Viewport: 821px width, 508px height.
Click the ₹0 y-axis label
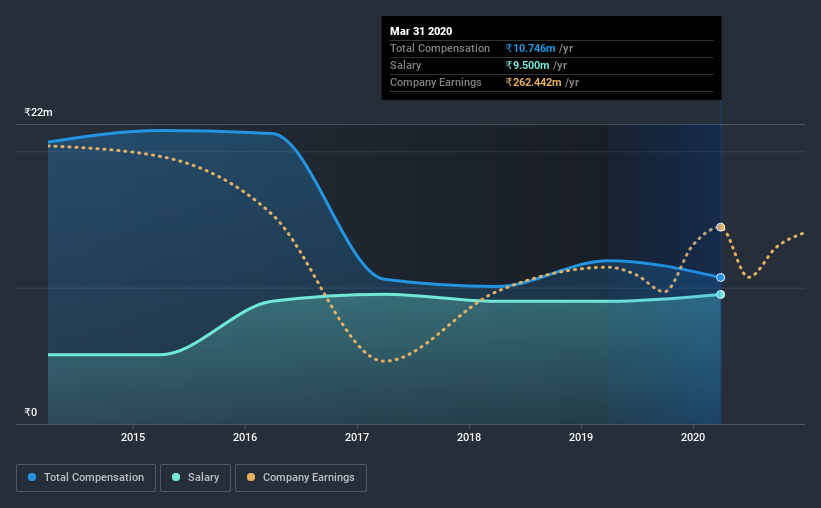31,412
